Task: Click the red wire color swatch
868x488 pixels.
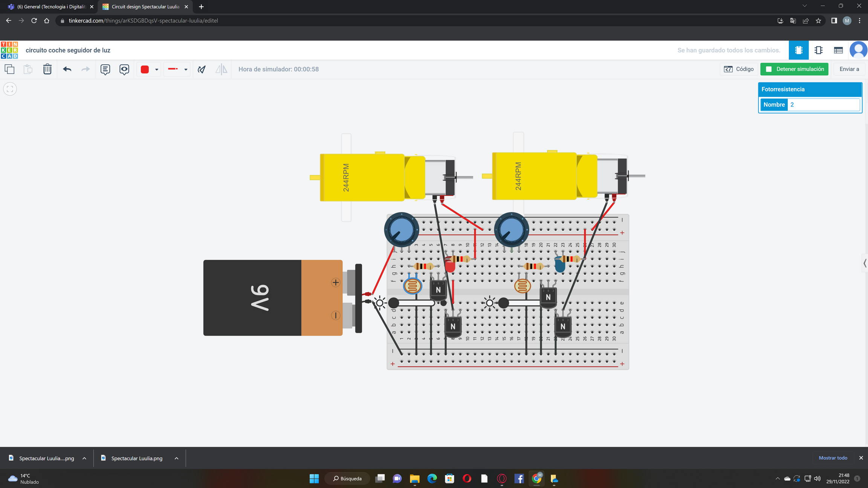Action: [x=145, y=69]
